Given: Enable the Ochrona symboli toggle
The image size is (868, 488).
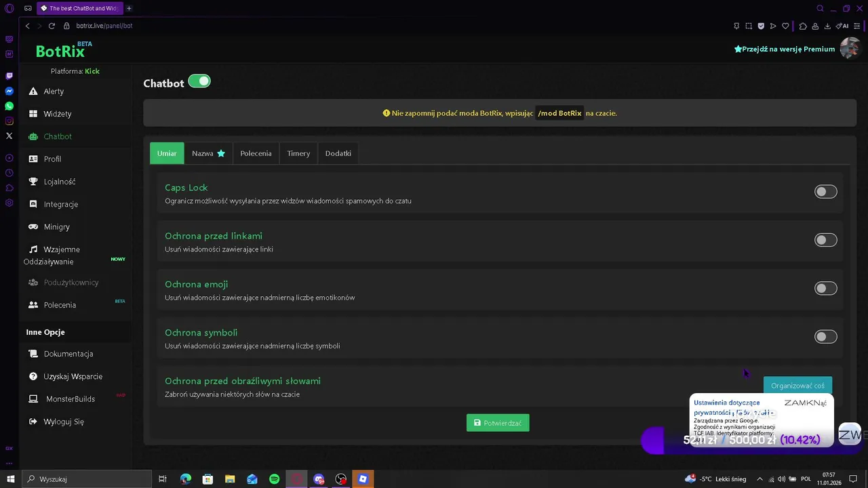Looking at the screenshot, I should tap(825, 337).
